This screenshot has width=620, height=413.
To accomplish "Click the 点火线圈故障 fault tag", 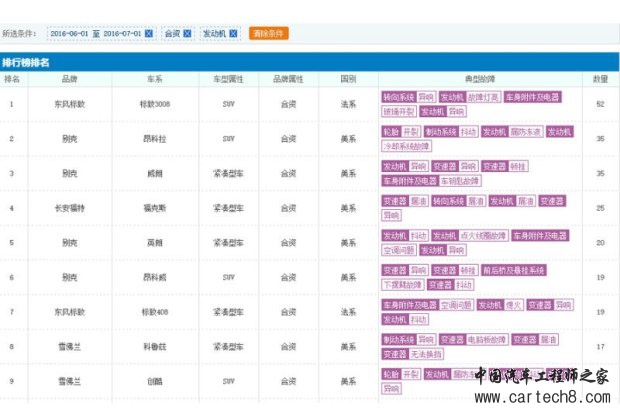I will point(484,236).
